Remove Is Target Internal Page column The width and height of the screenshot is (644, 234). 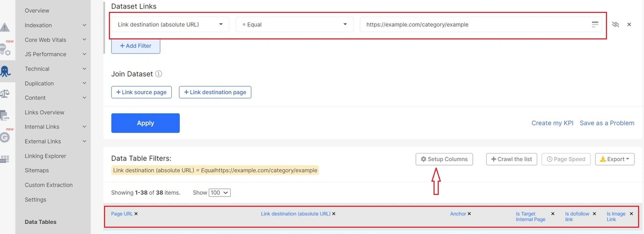point(553,214)
